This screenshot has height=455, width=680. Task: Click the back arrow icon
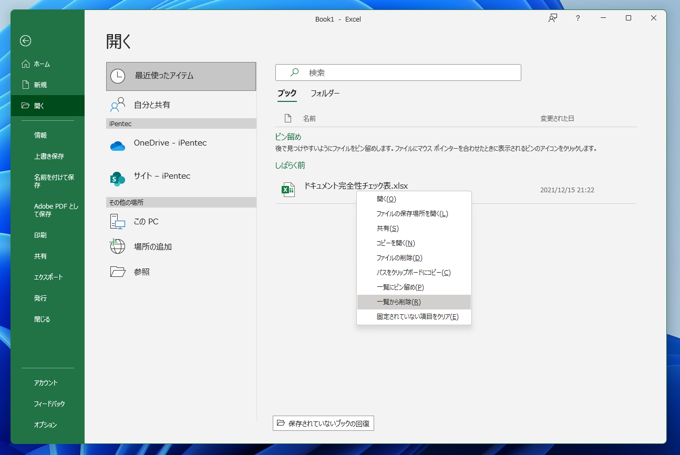(26, 41)
